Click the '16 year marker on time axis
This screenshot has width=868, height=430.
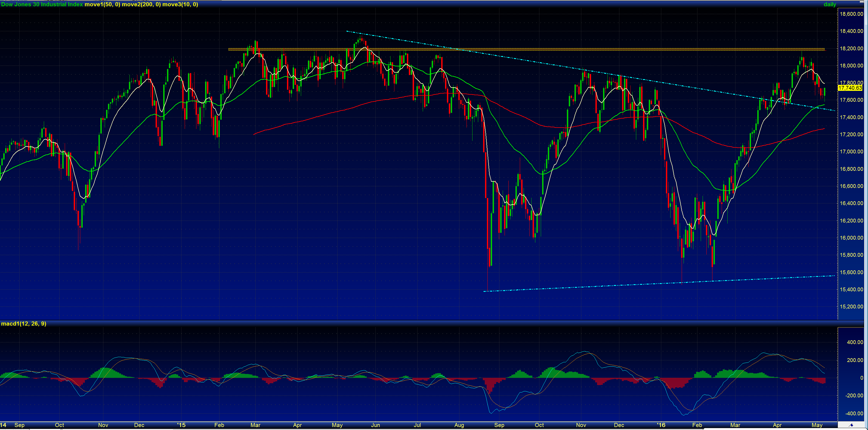coord(661,425)
